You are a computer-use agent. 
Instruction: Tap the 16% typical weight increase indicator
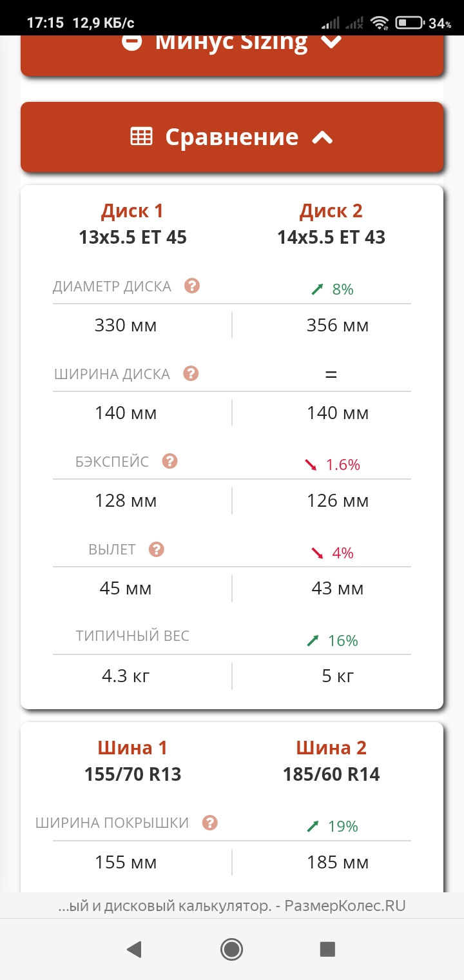click(333, 640)
